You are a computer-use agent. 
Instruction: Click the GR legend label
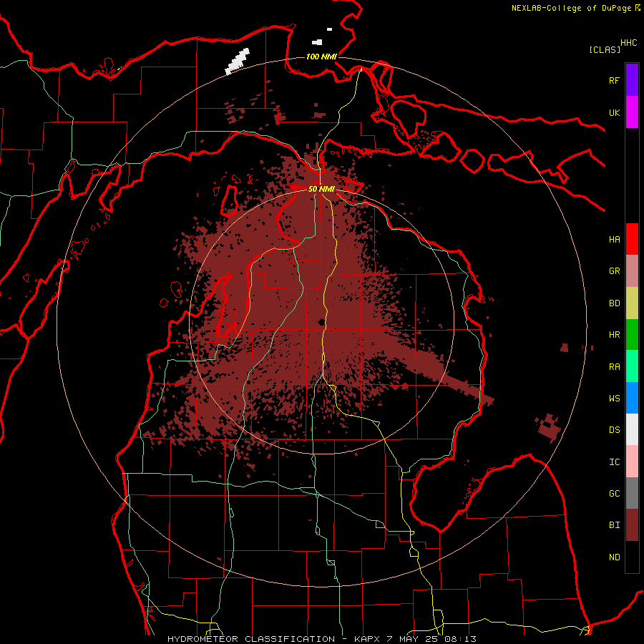pyautogui.click(x=614, y=271)
